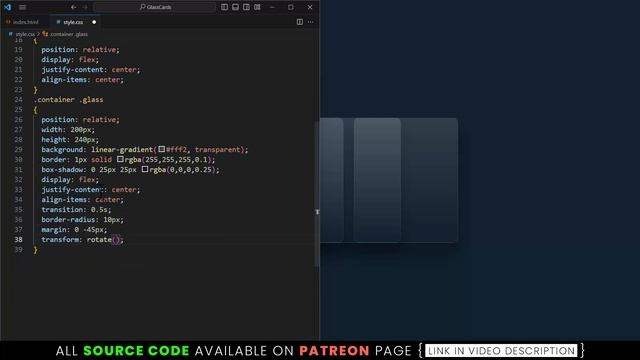640x360 pixels.
Task: Split the editor to the right
Action: pyautogui.click(x=300, y=22)
